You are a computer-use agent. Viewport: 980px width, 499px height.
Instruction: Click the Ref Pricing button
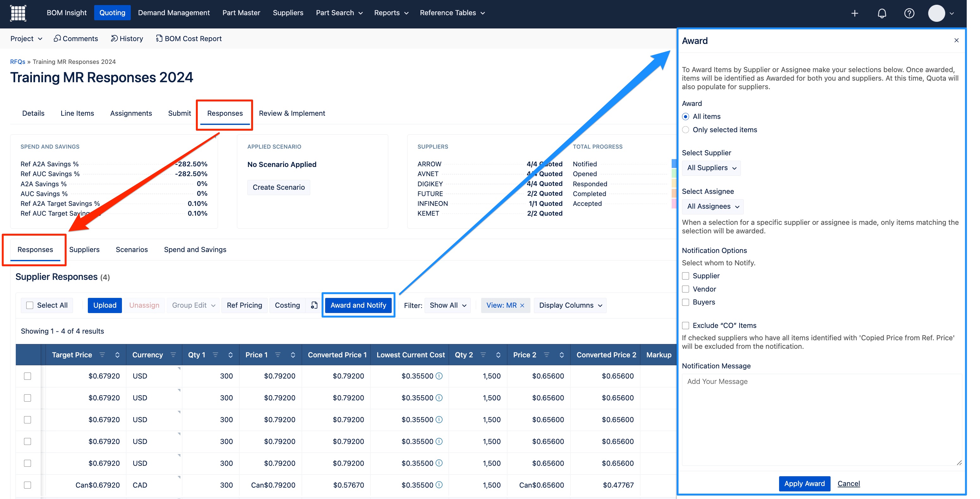click(x=244, y=305)
